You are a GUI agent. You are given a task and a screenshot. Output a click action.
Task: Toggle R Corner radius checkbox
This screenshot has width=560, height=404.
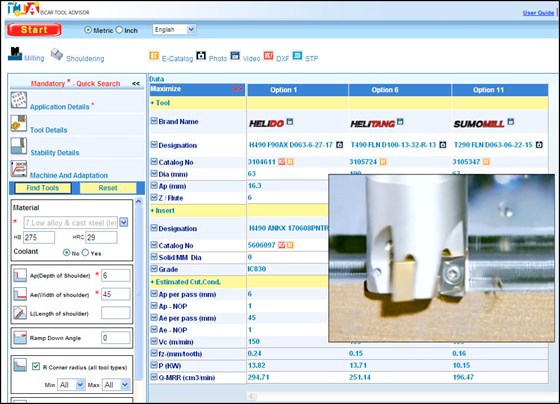[x=36, y=366]
